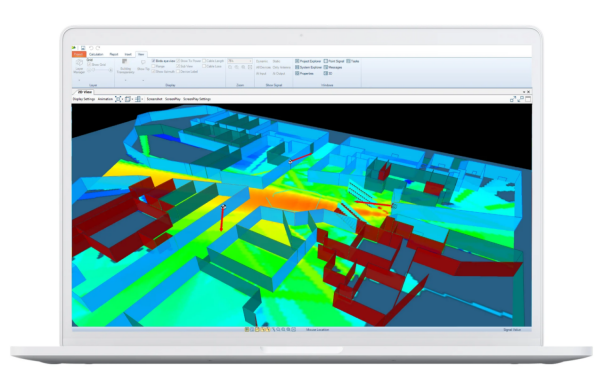Open the Project Explorer window

308,61
